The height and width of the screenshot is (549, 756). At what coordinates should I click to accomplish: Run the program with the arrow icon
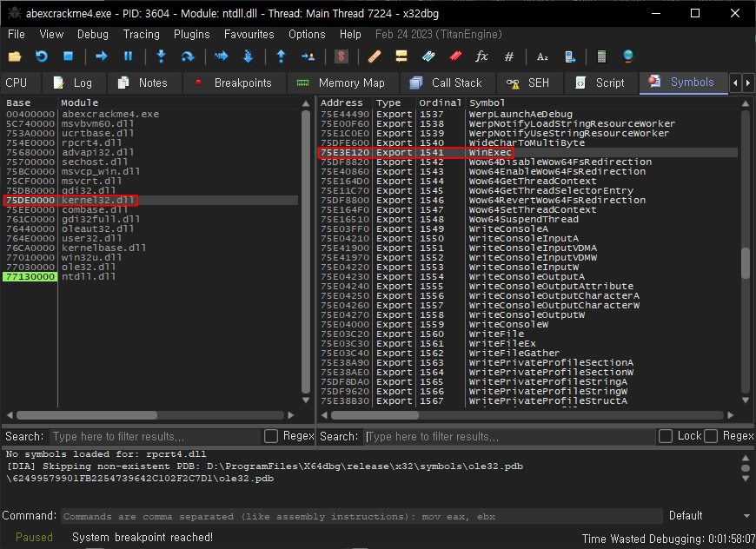tap(102, 56)
